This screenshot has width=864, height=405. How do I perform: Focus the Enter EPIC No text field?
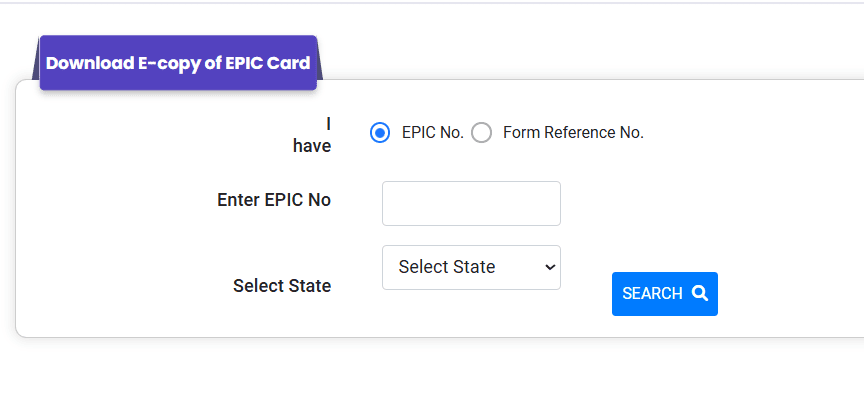[x=471, y=203]
